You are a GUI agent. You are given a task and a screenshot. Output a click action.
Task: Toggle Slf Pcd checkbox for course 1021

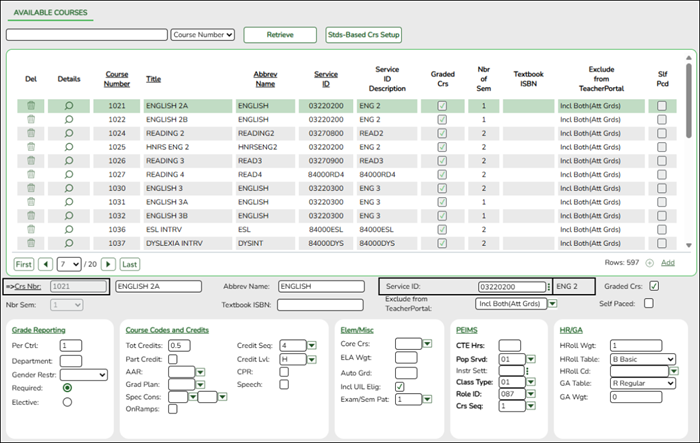tap(662, 106)
